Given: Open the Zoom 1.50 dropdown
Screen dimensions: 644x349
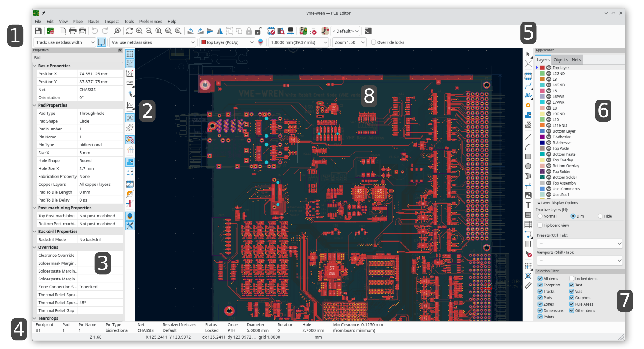Looking at the screenshot, I should click(349, 42).
